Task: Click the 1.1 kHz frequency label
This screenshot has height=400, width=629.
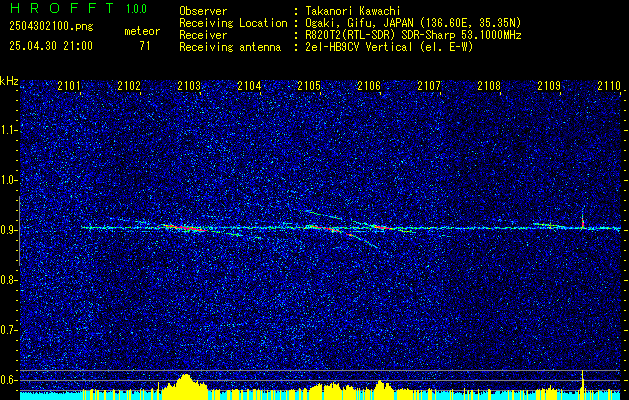Action: tap(8, 130)
